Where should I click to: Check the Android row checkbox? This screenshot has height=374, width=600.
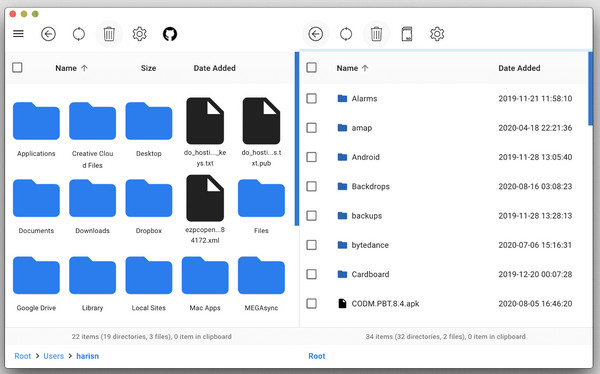pos(311,157)
